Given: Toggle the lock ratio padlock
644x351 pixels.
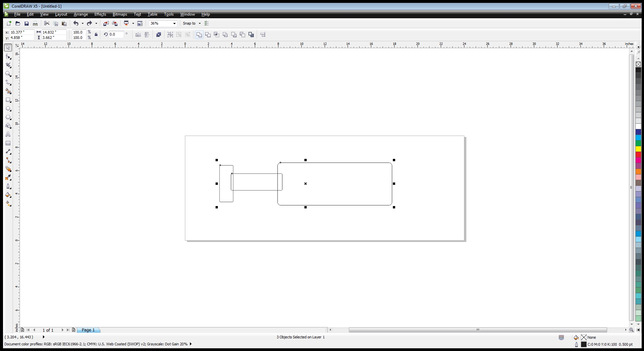Looking at the screenshot, I should (96, 35).
